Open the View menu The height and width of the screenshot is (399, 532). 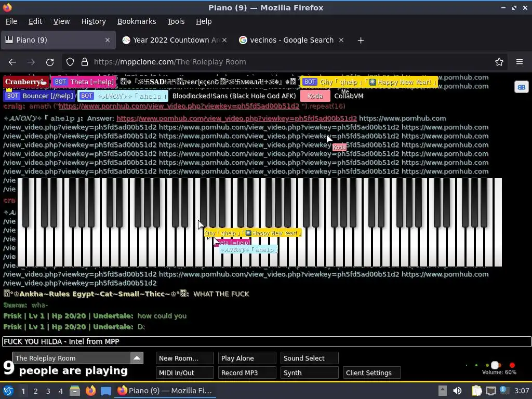click(61, 21)
